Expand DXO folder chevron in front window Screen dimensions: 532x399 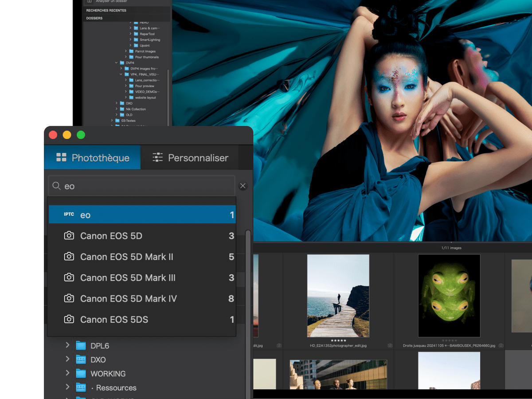pos(67,359)
